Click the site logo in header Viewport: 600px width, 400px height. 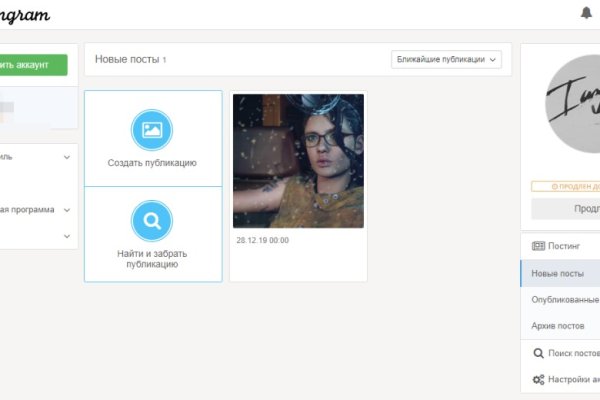pos(25,15)
